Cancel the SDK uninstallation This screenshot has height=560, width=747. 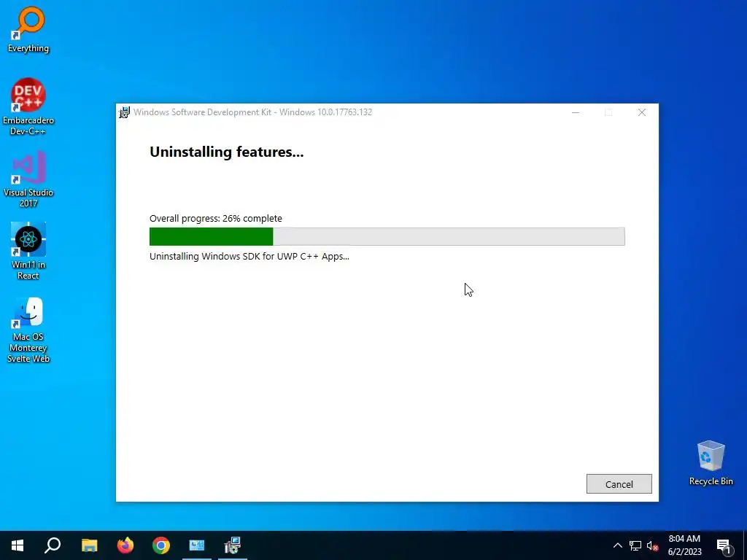tap(619, 484)
